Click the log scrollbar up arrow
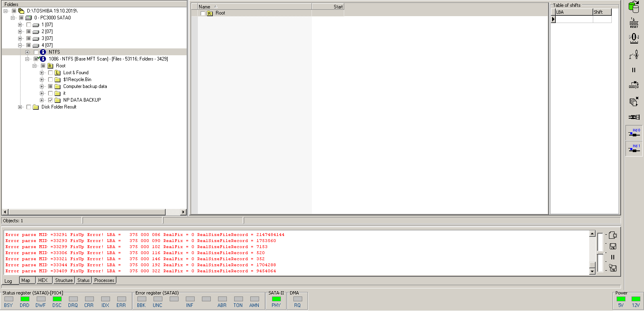The image size is (644, 311). click(592, 234)
